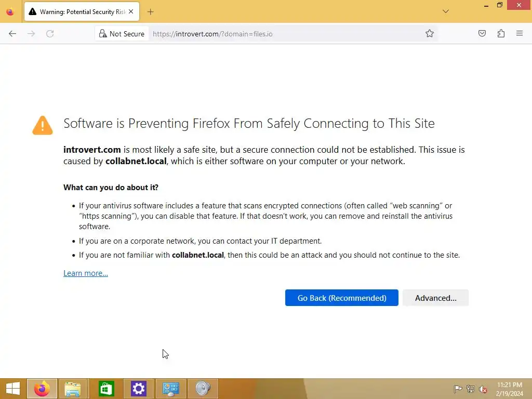The image size is (532, 399).
Task: Click the Not Secure lock indicator
Action: tap(121, 34)
